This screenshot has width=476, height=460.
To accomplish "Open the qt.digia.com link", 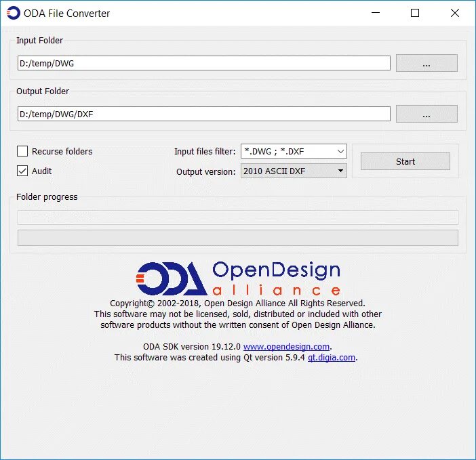I will (332, 357).
